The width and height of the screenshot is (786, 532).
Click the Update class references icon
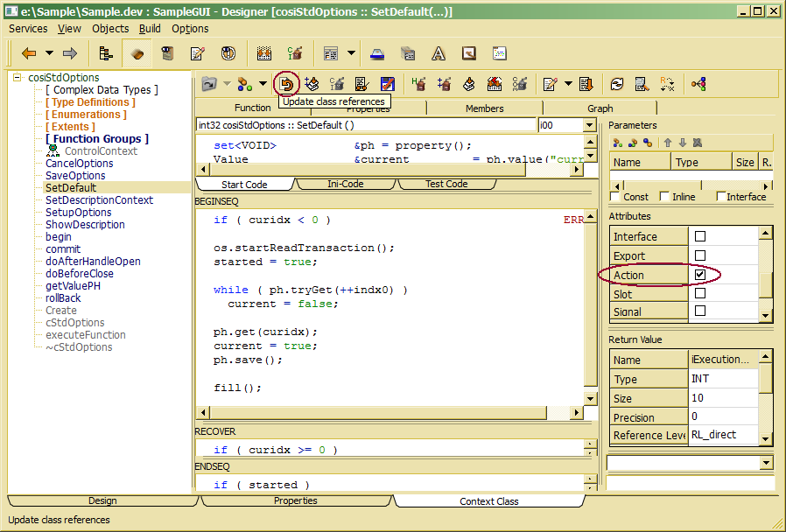[x=286, y=84]
